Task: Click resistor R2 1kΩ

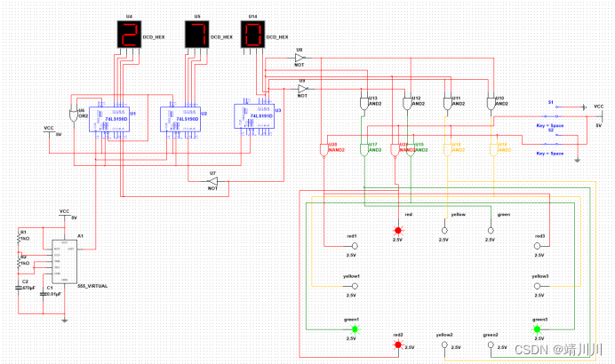Action: click(x=18, y=263)
